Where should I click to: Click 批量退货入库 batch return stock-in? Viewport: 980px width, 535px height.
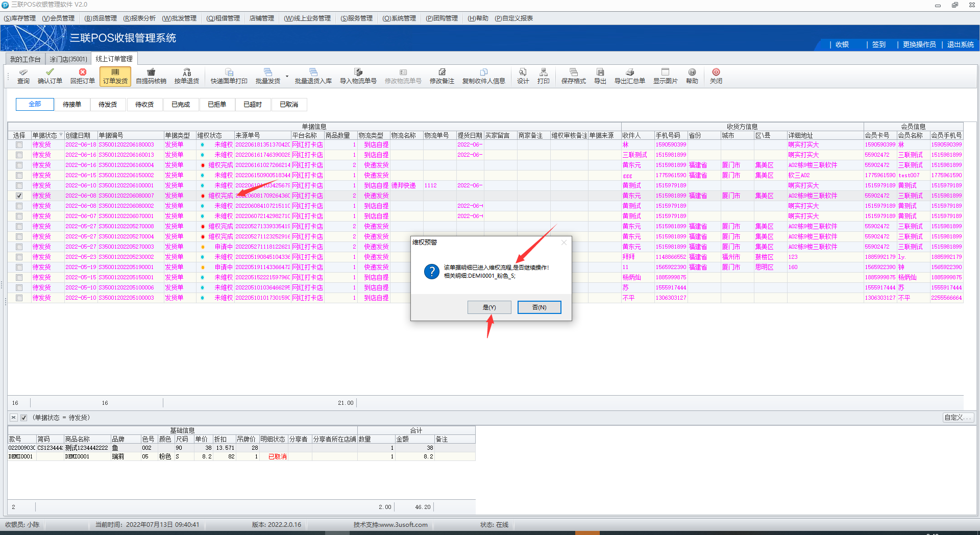coord(313,77)
